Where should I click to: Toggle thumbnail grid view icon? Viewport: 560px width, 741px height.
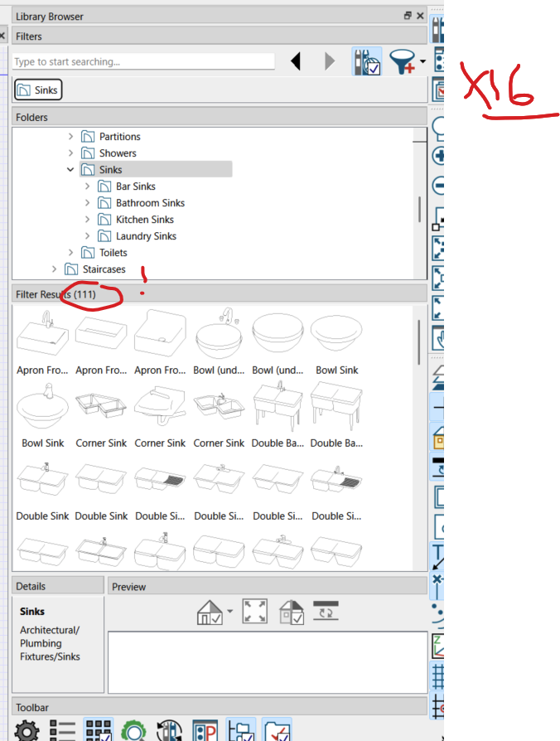click(x=99, y=729)
